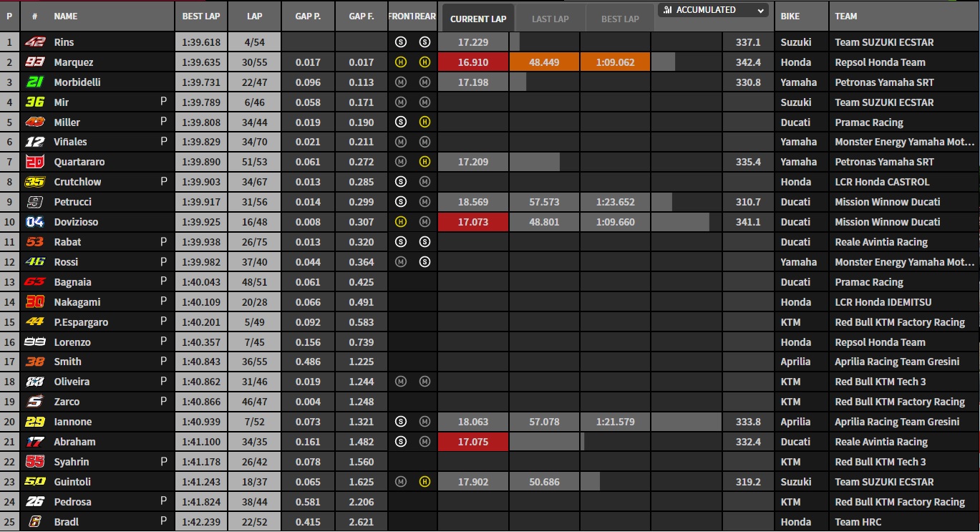Click Lorenzo's number 99 badge
The height and width of the screenshot is (532, 980).
(34, 342)
